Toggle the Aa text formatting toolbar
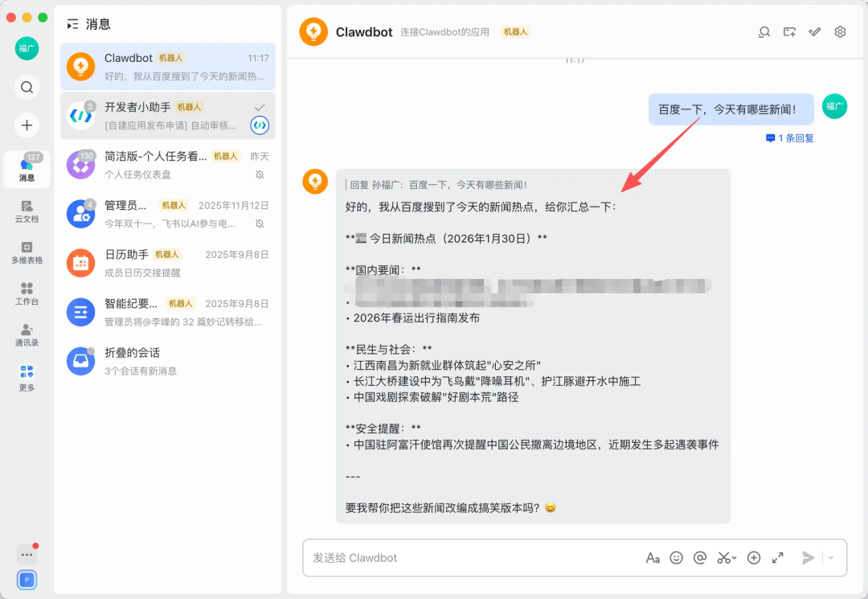Viewport: 868px width, 599px height. [x=653, y=558]
